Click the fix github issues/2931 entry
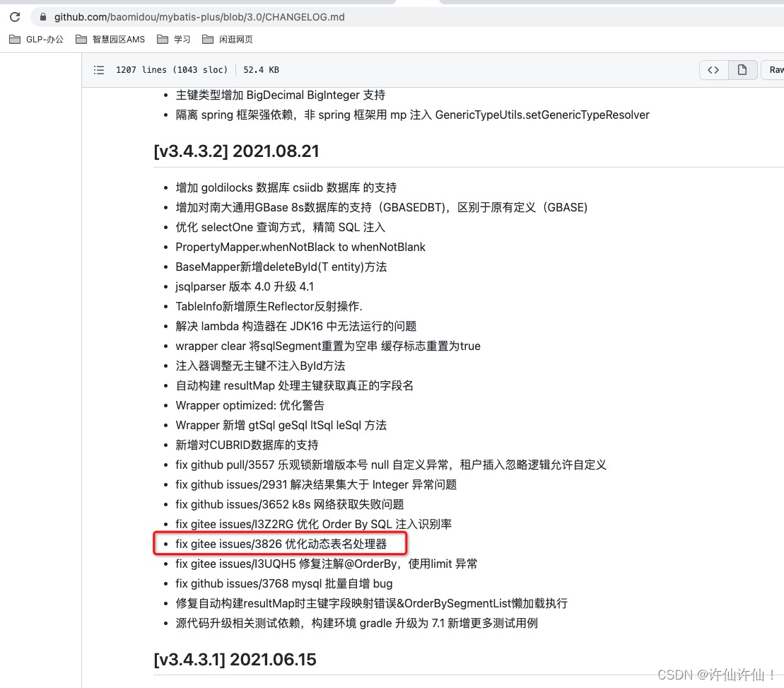This screenshot has width=784, height=688. point(316,484)
